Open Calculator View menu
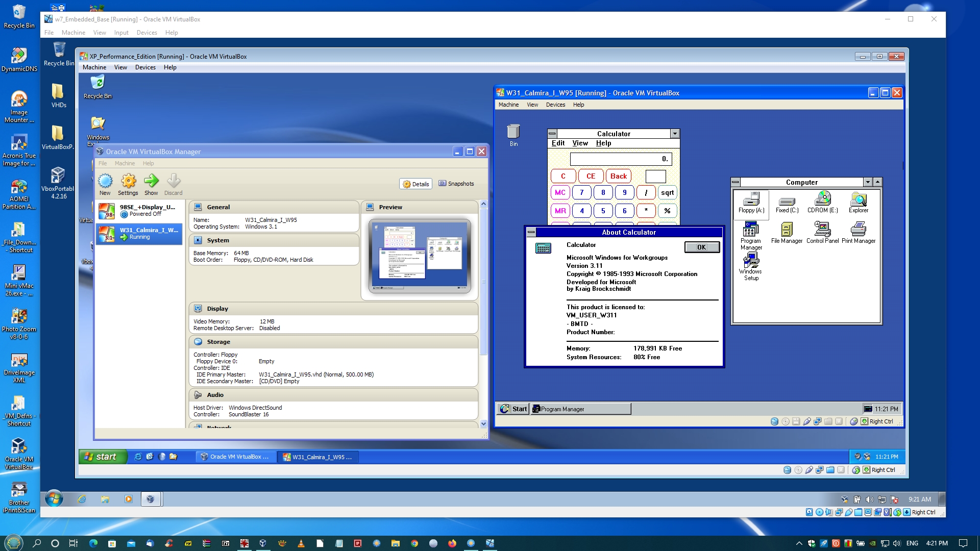Screen dimensions: 980x551 [x=580, y=143]
